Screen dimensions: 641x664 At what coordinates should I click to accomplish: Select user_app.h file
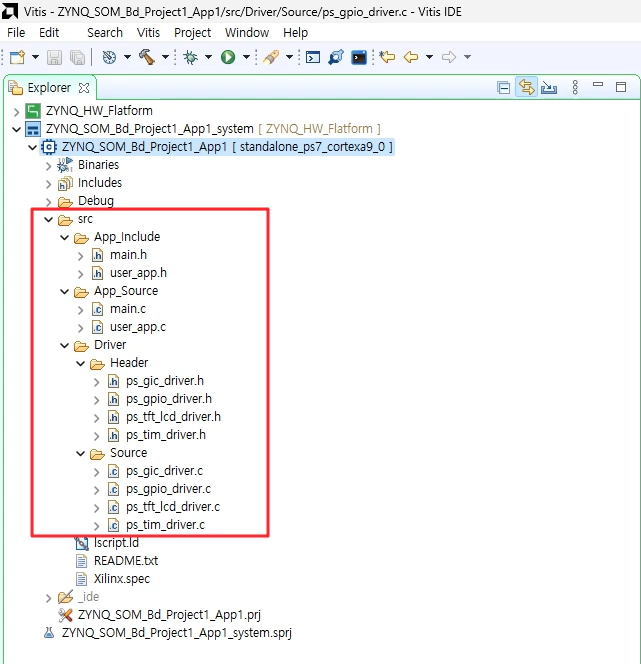[x=138, y=273]
